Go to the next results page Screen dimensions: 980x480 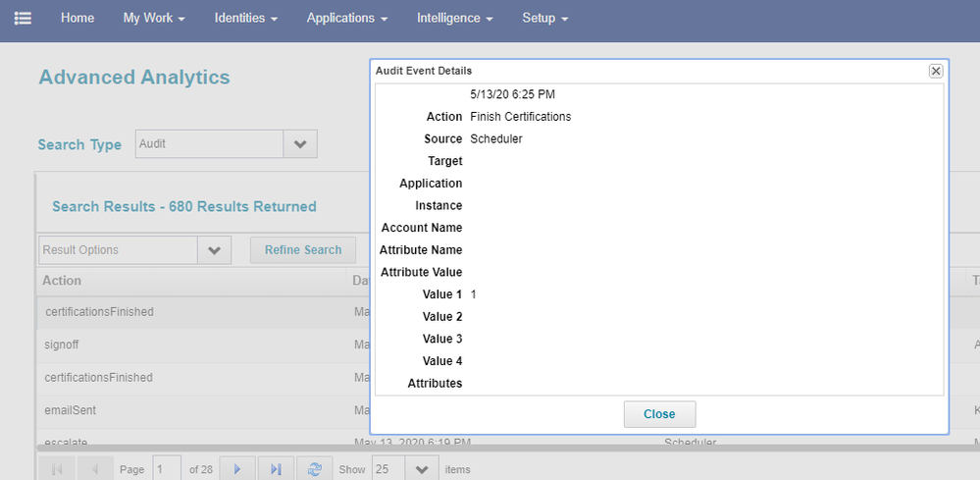click(x=237, y=469)
